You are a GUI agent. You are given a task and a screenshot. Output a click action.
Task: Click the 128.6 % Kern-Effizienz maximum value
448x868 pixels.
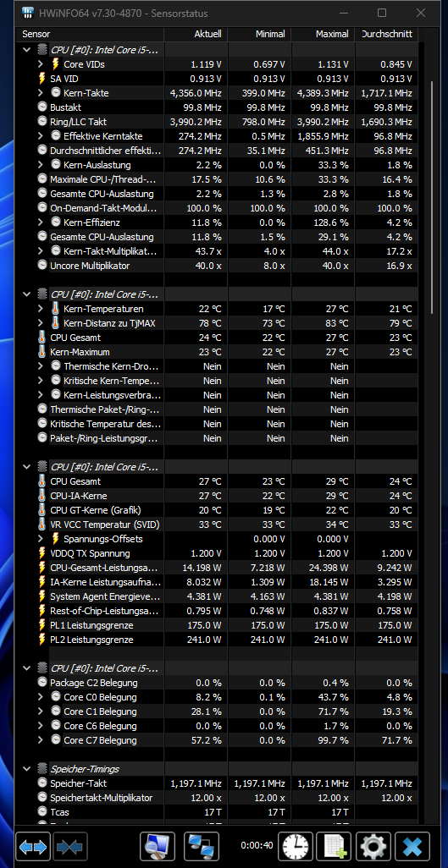click(x=331, y=222)
